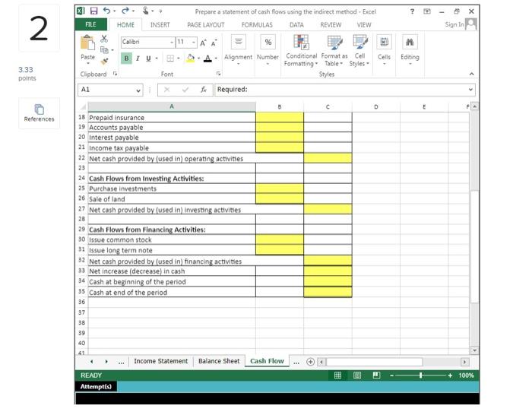Switch to the FORMULAS tab
This screenshot has height=415, width=532.
(x=257, y=25)
